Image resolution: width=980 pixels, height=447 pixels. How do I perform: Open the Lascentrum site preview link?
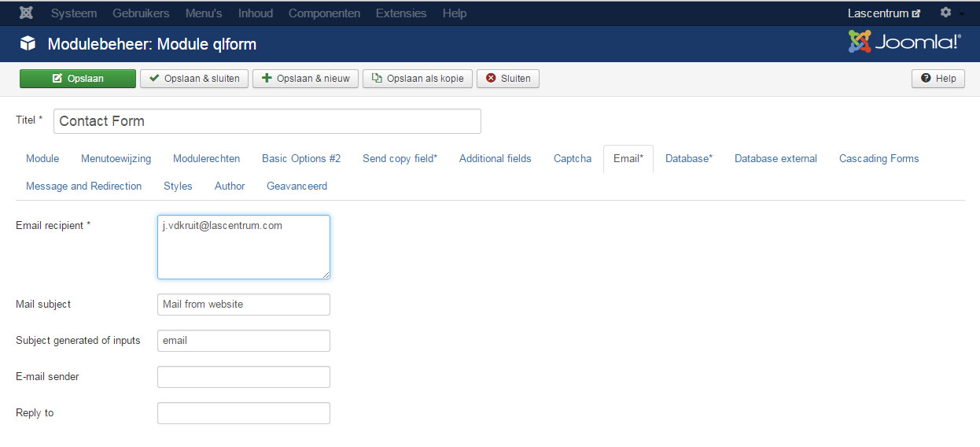(883, 13)
